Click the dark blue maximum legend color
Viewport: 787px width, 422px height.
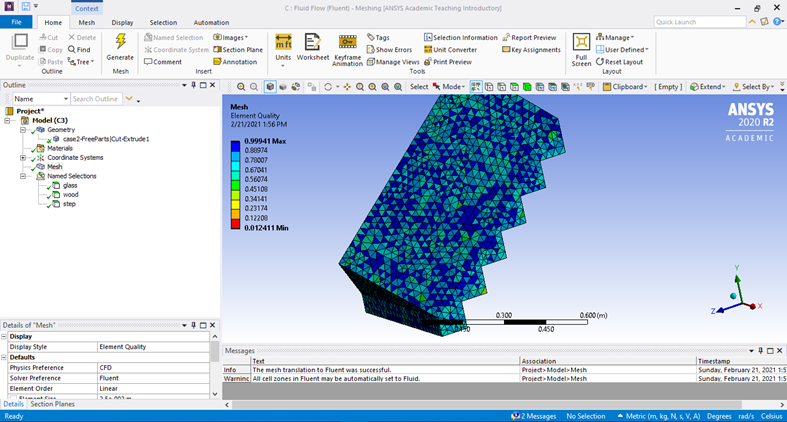pos(235,146)
